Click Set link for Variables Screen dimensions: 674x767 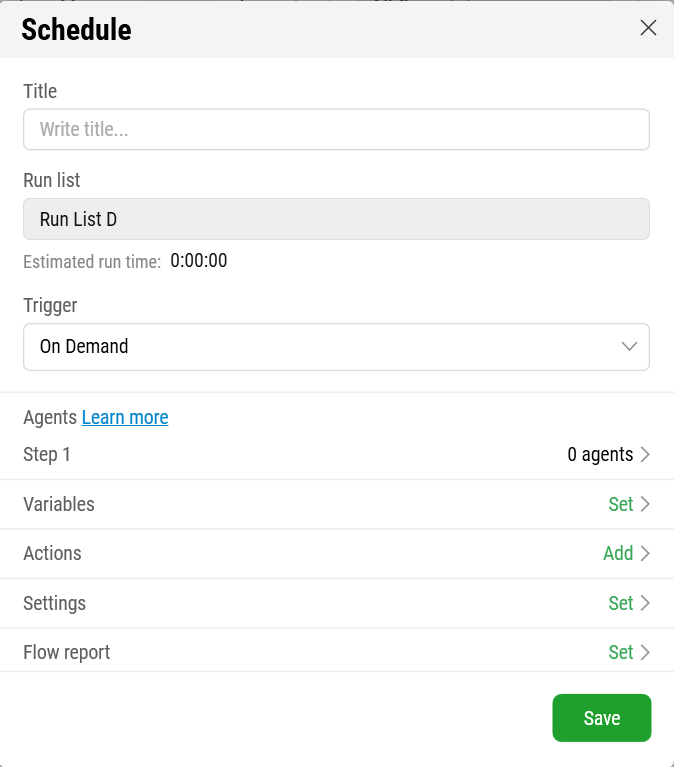(621, 504)
